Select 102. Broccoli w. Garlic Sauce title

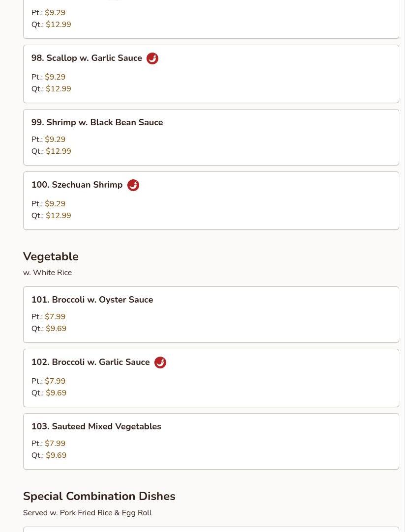coord(90,362)
